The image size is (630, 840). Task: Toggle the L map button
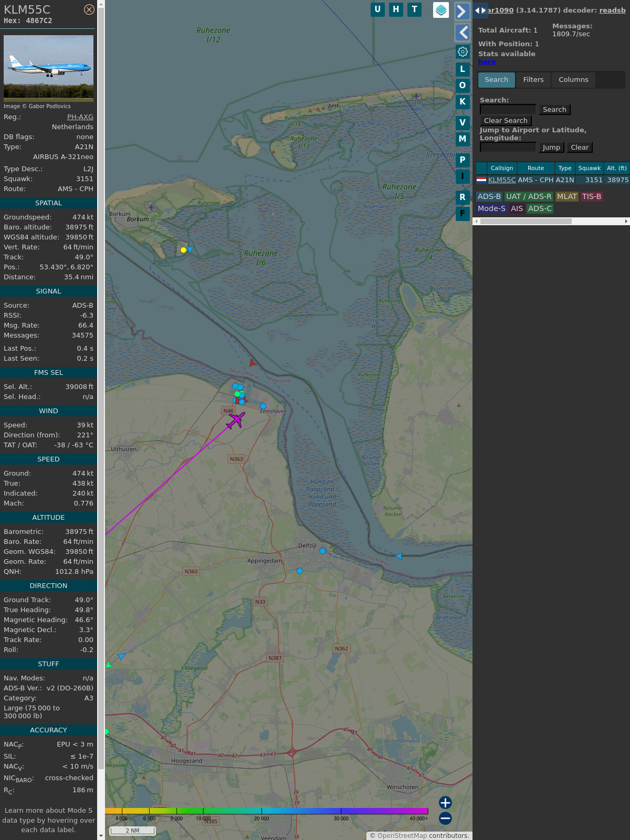click(463, 69)
